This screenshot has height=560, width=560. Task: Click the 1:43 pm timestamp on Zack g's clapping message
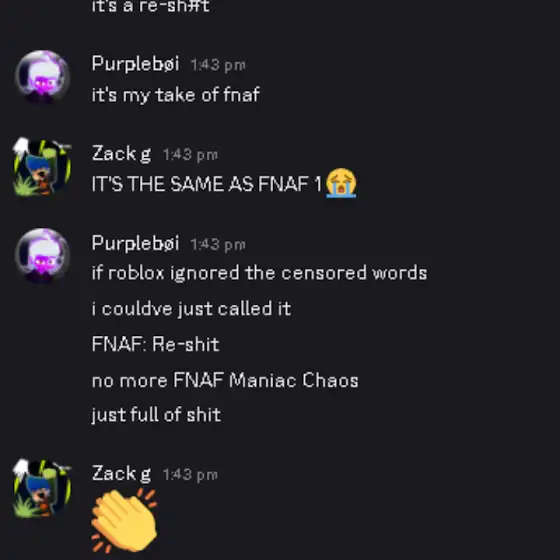point(190,475)
